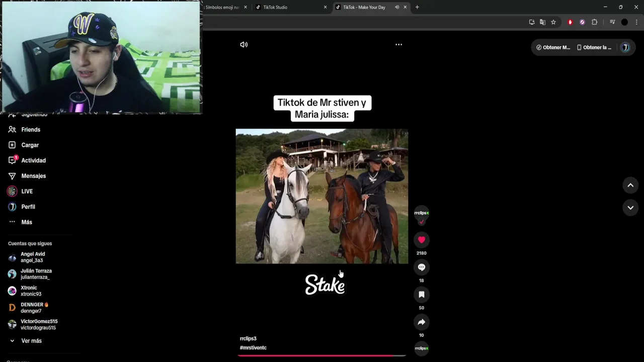This screenshot has height=362, width=644.
Task: Click the install app icon in the address bar
Action: click(532, 22)
